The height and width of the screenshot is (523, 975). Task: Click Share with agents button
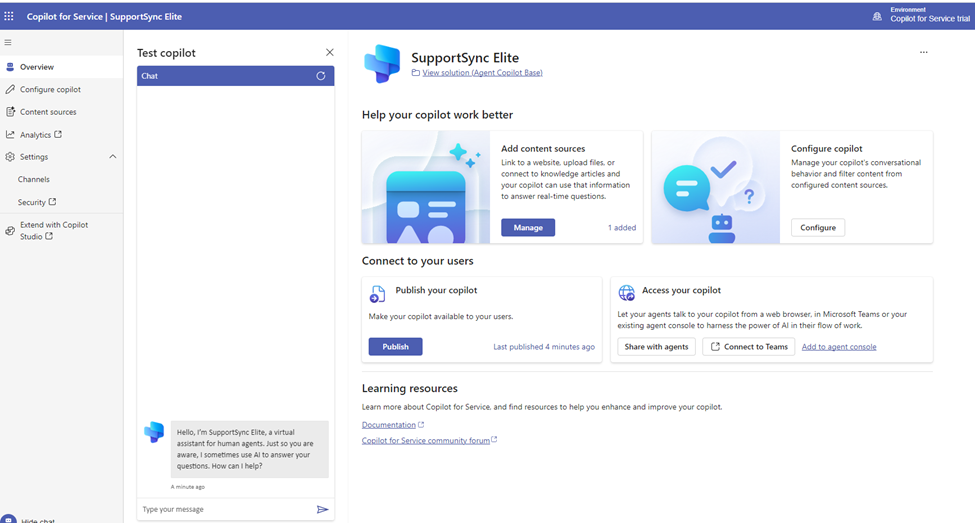pos(656,346)
